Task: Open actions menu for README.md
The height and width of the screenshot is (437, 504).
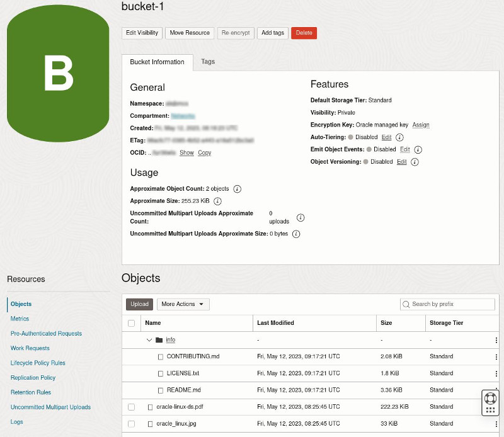Action: click(498, 390)
